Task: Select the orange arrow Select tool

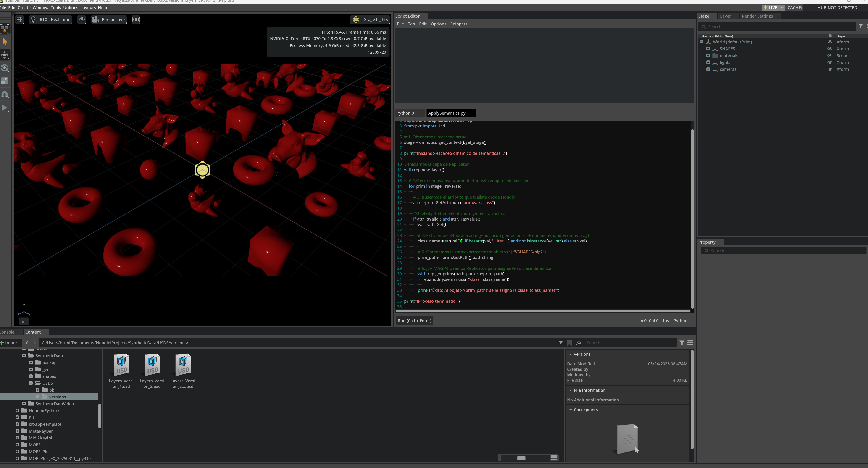Action: click(x=5, y=42)
